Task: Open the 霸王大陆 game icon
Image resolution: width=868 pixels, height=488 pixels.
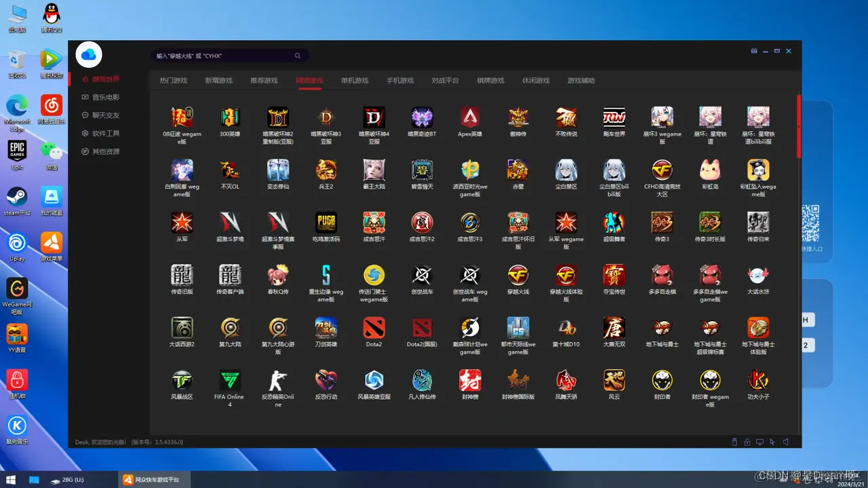Action: point(374,170)
